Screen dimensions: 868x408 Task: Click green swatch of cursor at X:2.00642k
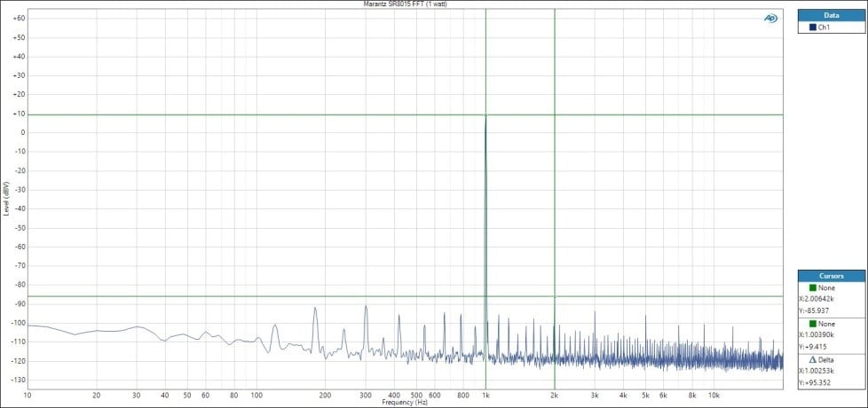point(811,288)
